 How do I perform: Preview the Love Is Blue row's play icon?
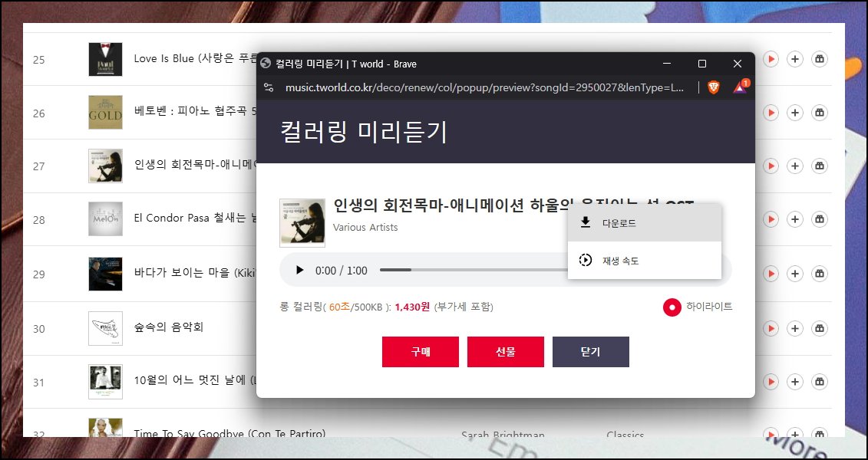pos(771,58)
